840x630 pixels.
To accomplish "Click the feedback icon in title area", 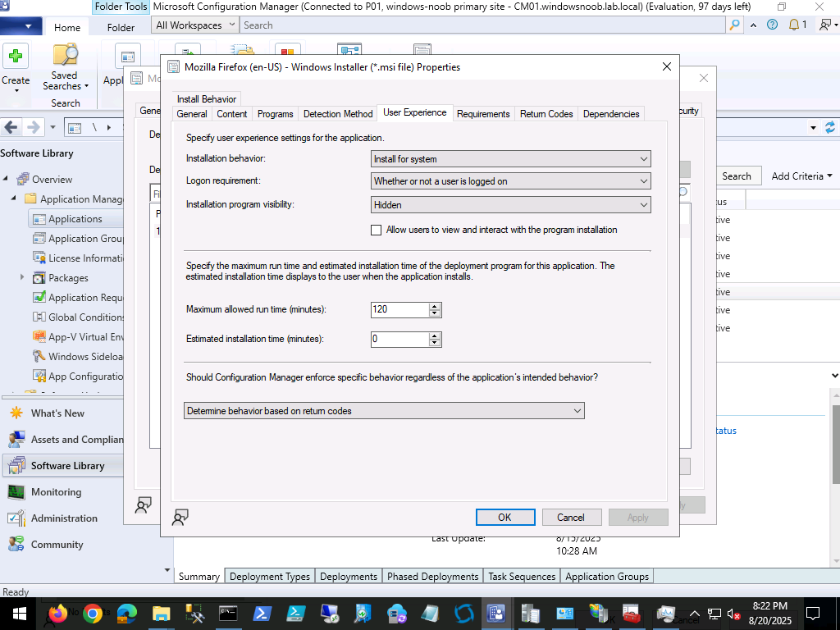I will tap(825, 25).
